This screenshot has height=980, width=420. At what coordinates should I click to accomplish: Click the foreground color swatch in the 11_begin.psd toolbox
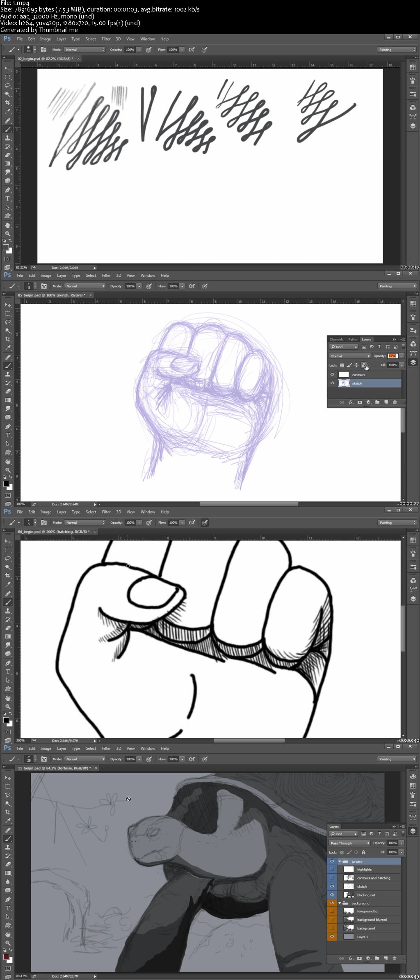click(x=6, y=957)
